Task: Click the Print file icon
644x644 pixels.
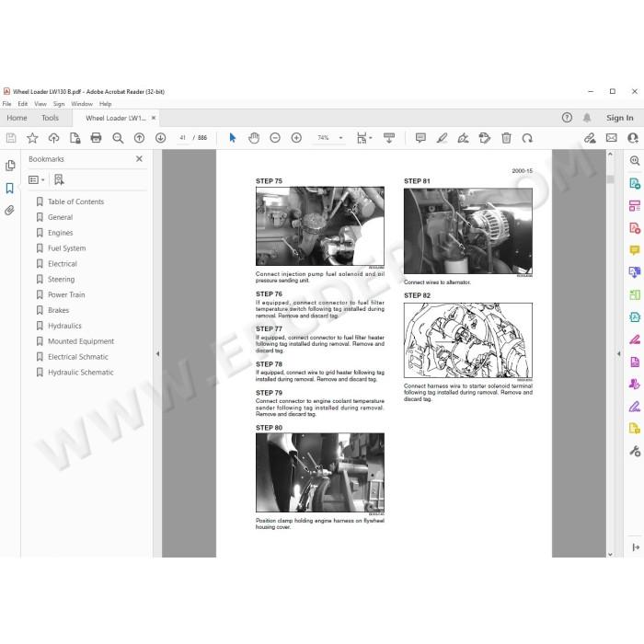Action: [96, 138]
